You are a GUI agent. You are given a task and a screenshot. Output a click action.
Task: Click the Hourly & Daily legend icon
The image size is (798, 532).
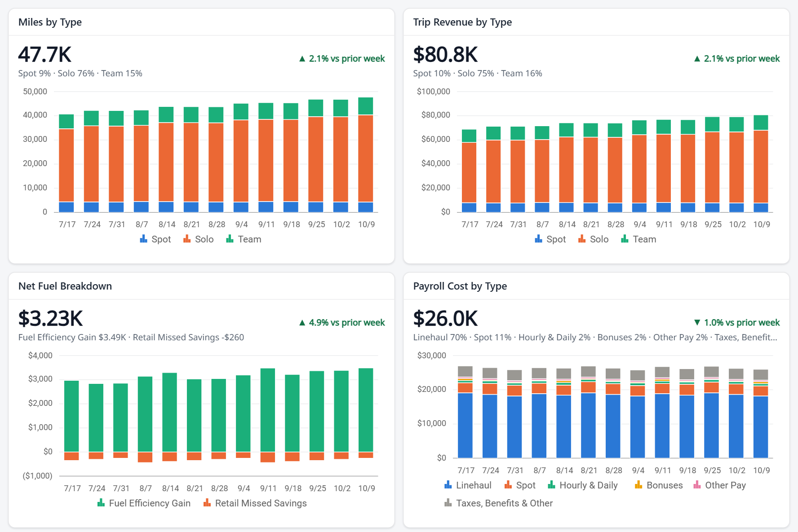point(551,485)
